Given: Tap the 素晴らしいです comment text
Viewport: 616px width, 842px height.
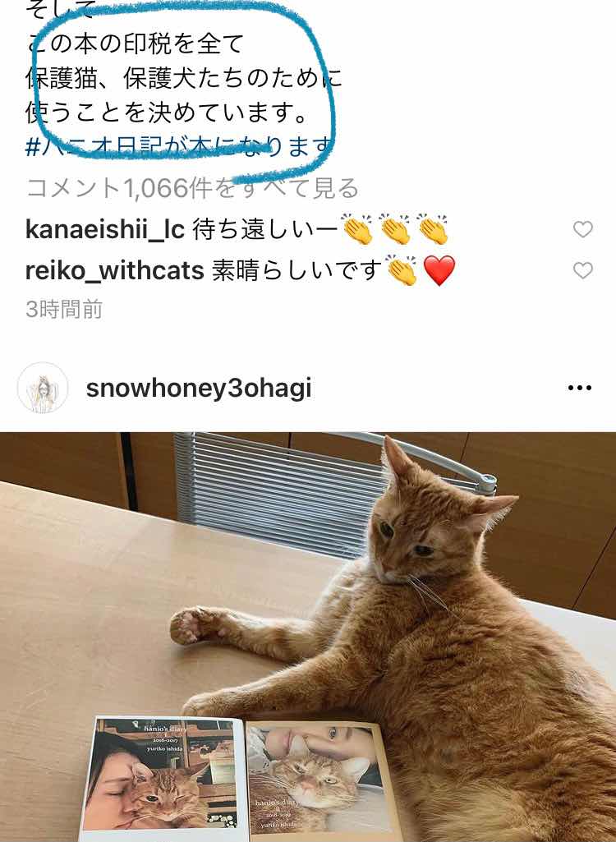Looking at the screenshot, I should pyautogui.click(x=297, y=270).
